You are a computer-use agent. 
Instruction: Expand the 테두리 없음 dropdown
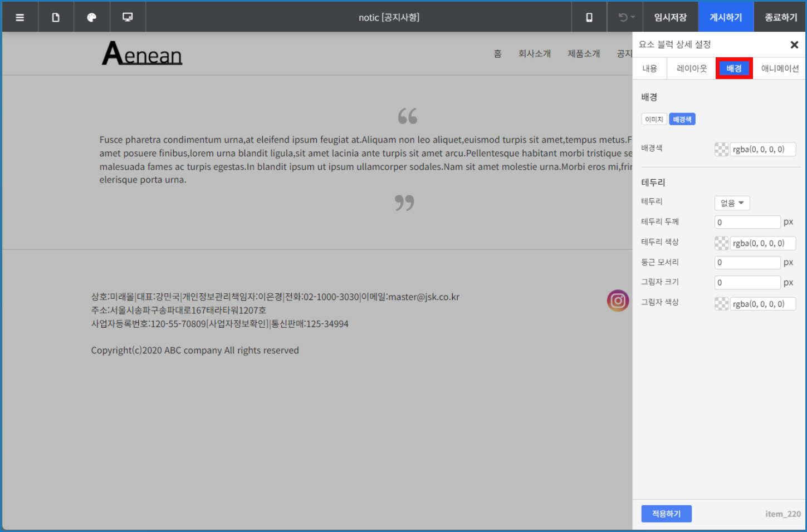coord(732,203)
